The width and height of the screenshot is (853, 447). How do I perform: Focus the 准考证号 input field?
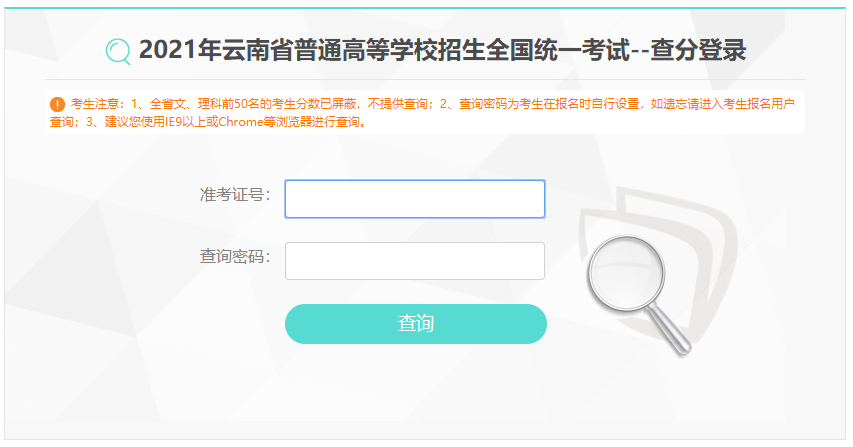pos(415,199)
